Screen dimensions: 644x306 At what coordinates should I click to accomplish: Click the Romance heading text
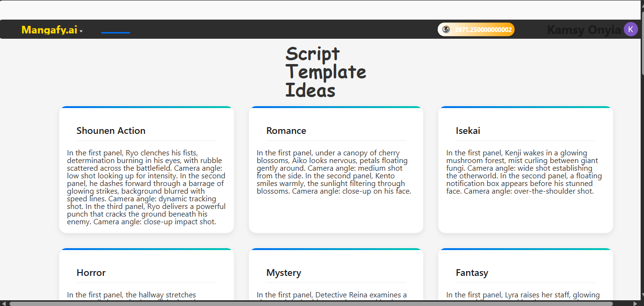click(286, 131)
